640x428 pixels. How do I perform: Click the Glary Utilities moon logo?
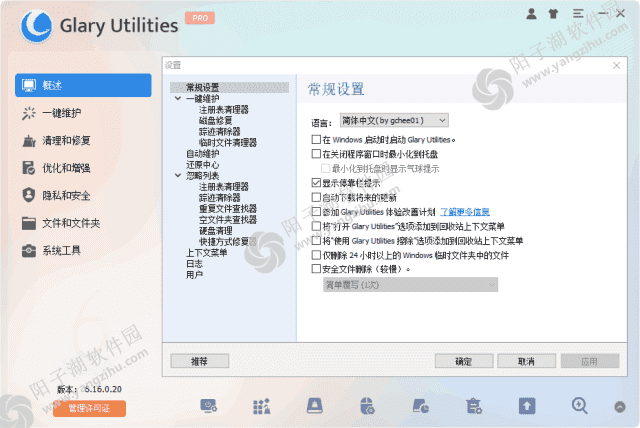click(37, 26)
